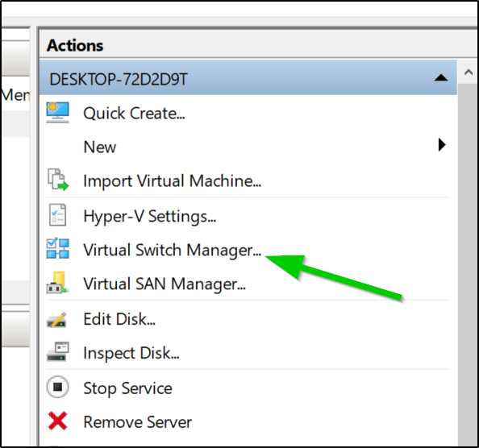479x448 pixels.
Task: Click the Actions pane title
Action: tap(75, 46)
